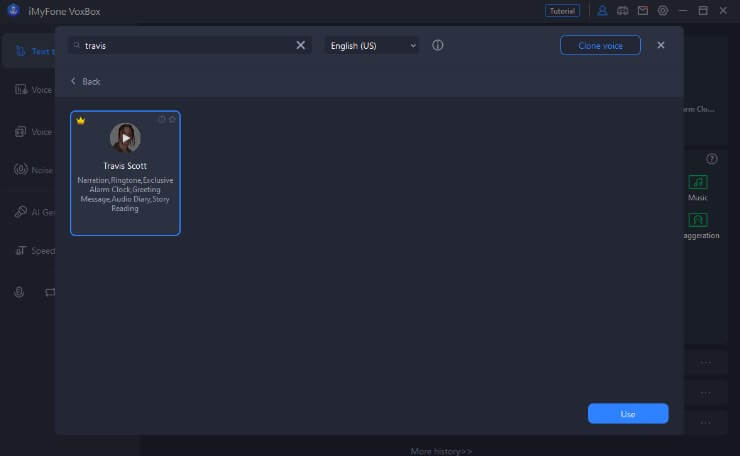Open the third history item options dots
This screenshot has width=740, height=456.
point(706,422)
